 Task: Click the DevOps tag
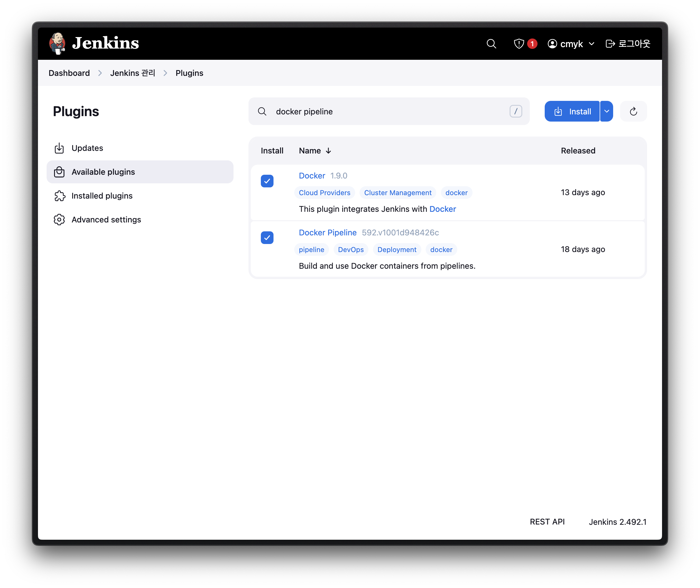click(351, 250)
